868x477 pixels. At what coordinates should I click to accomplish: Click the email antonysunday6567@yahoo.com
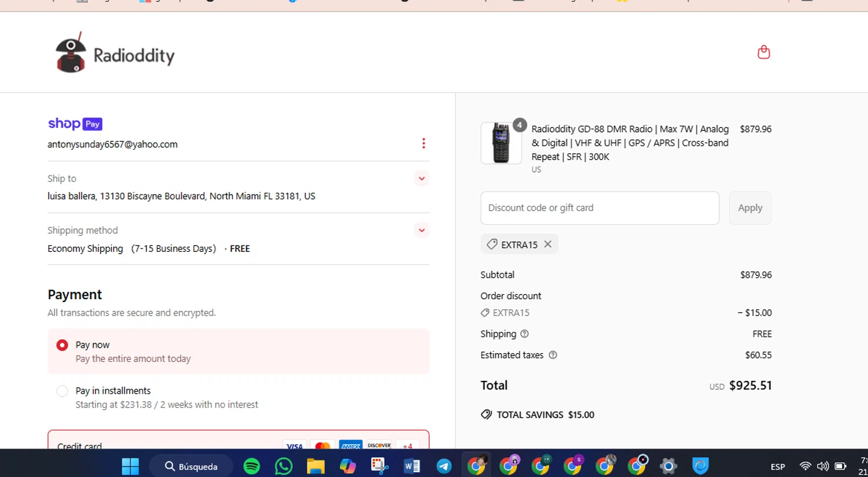(112, 144)
